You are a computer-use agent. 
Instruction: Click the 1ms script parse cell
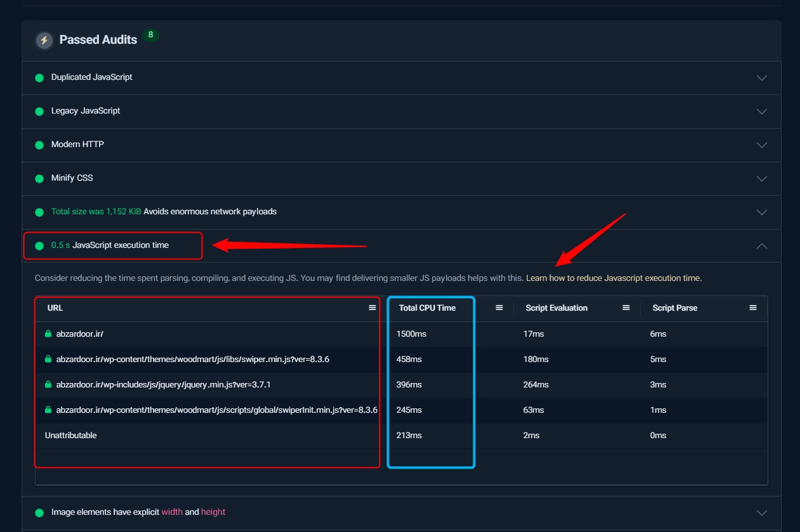[x=659, y=410]
